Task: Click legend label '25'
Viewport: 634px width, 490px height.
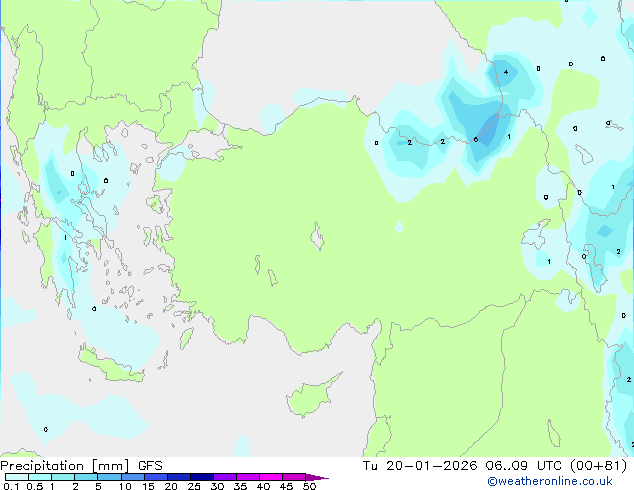Action: [x=194, y=486]
